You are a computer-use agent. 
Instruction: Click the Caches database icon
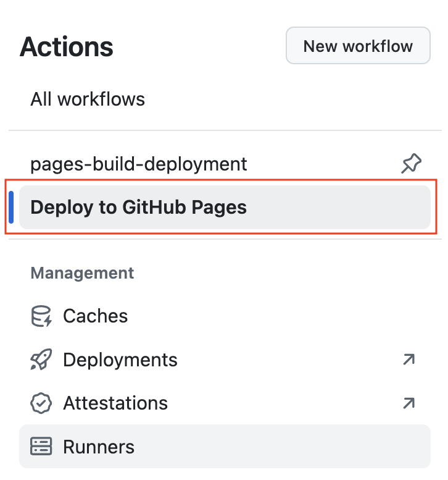(41, 316)
